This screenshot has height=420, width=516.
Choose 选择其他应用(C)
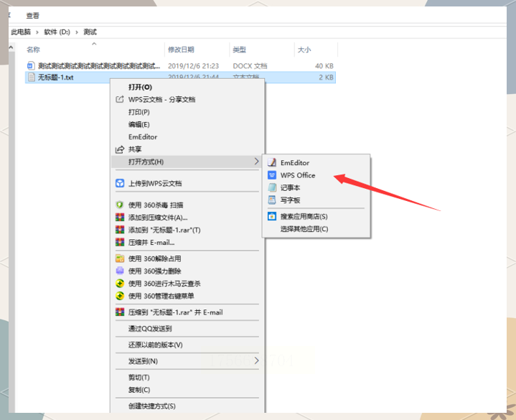click(304, 229)
